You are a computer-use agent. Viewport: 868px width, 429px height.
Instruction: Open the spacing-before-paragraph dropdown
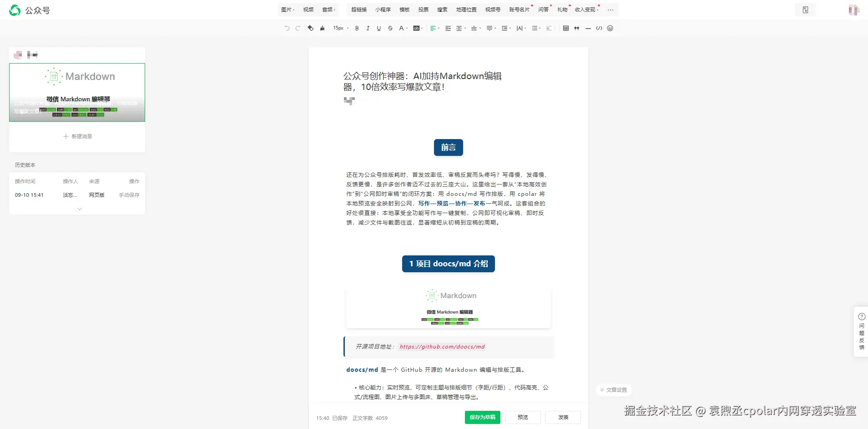[475, 28]
